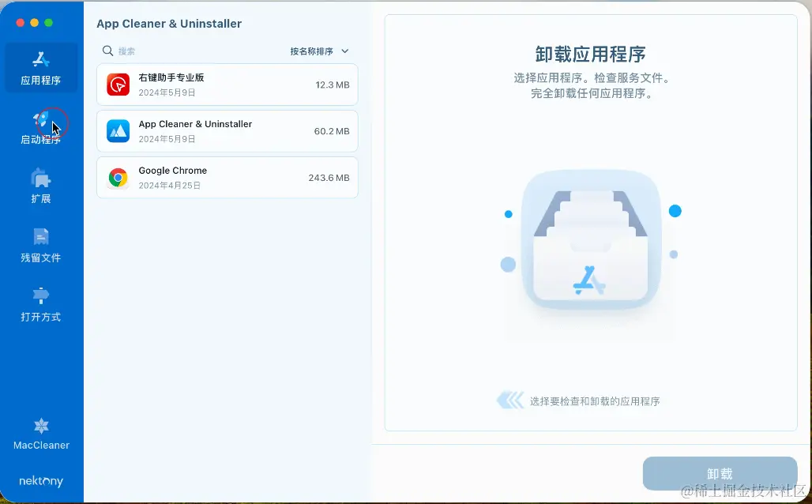Click the search magnifier icon
Viewport: 812px width, 504px height.
tap(107, 51)
